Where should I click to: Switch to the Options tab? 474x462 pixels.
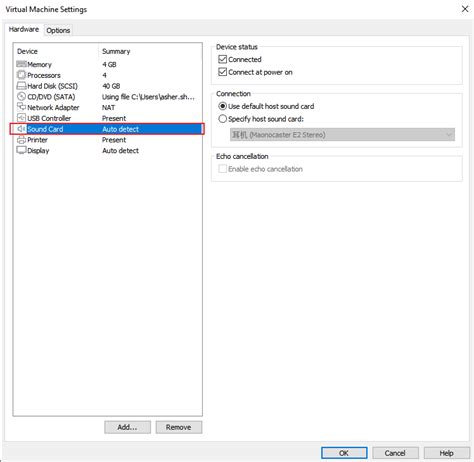pos(58,30)
